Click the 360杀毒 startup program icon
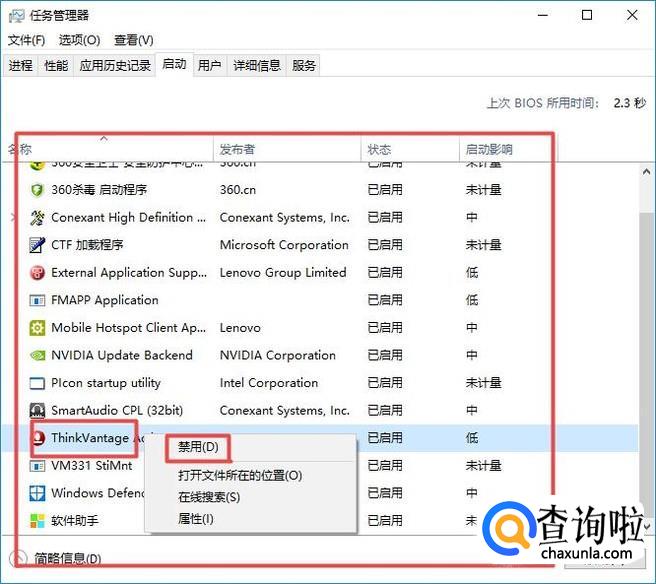Screen dimensions: 656x584 pyautogui.click(x=37, y=190)
